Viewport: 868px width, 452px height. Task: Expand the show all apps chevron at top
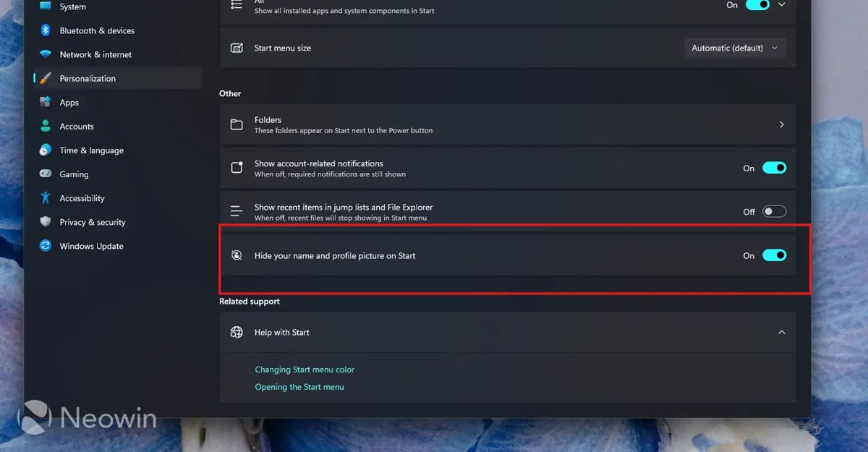[x=781, y=4]
